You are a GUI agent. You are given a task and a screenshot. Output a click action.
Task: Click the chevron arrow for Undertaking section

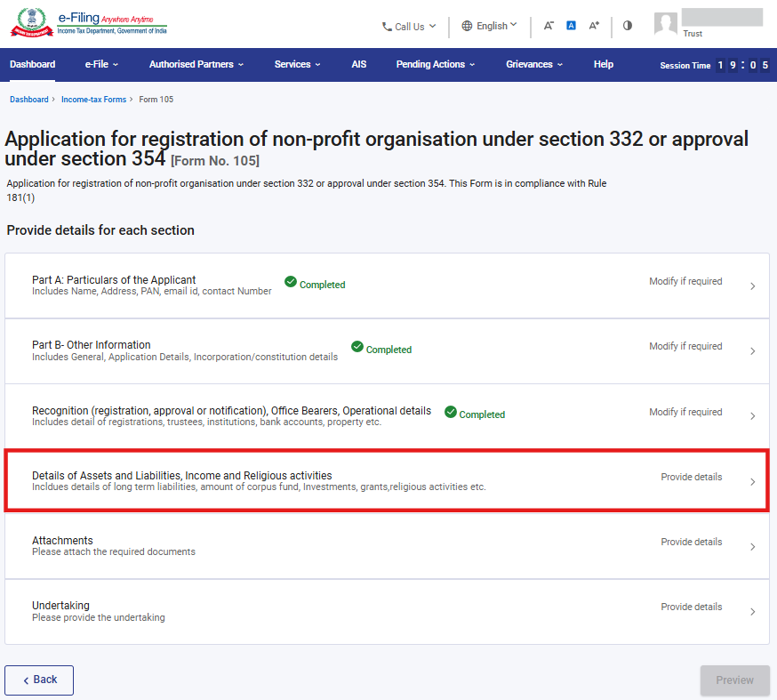pos(752,612)
